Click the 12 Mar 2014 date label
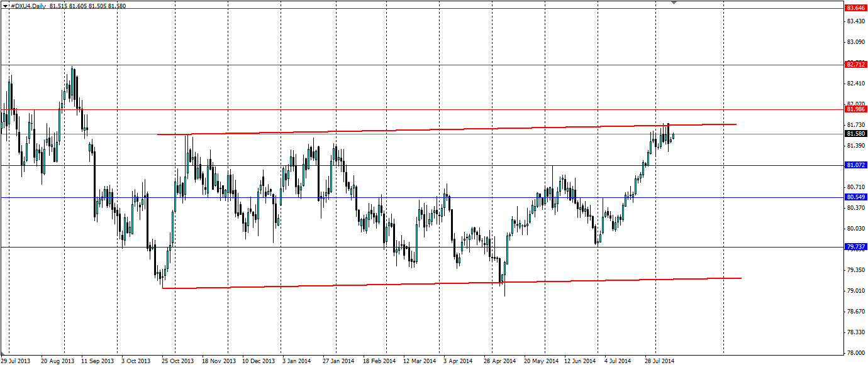 (420, 361)
